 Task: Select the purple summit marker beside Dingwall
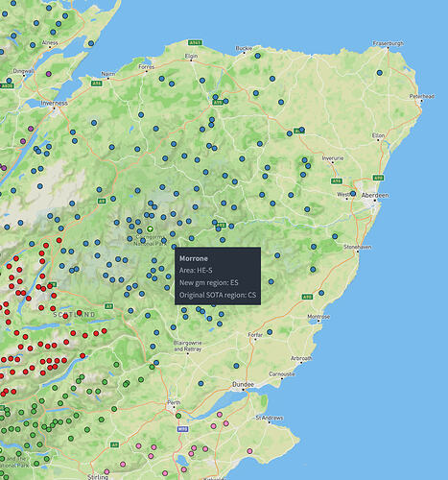pyautogui.click(x=49, y=74)
